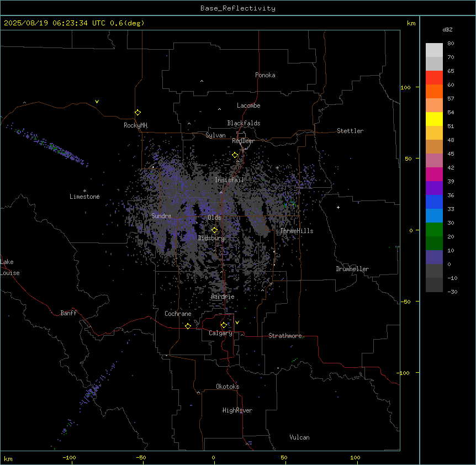Image resolution: width=476 pixels, height=465 pixels.
Task: Click the Sylvan label
Action: click(215, 135)
